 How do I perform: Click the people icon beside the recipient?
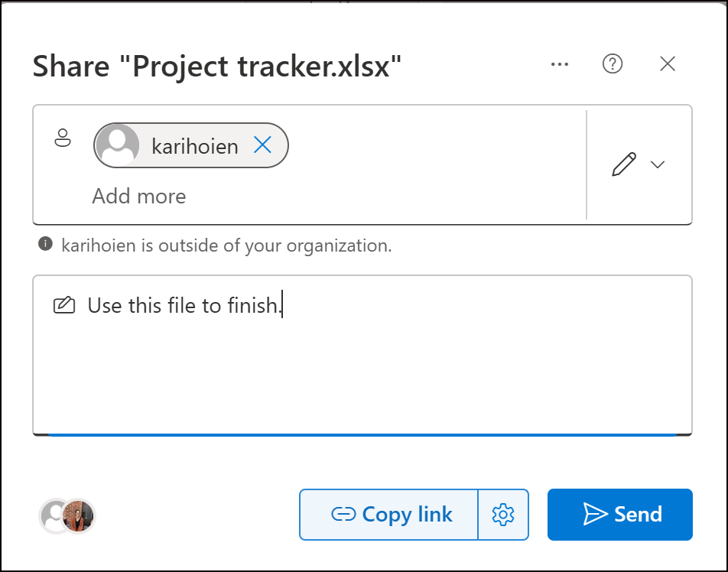pyautogui.click(x=62, y=138)
